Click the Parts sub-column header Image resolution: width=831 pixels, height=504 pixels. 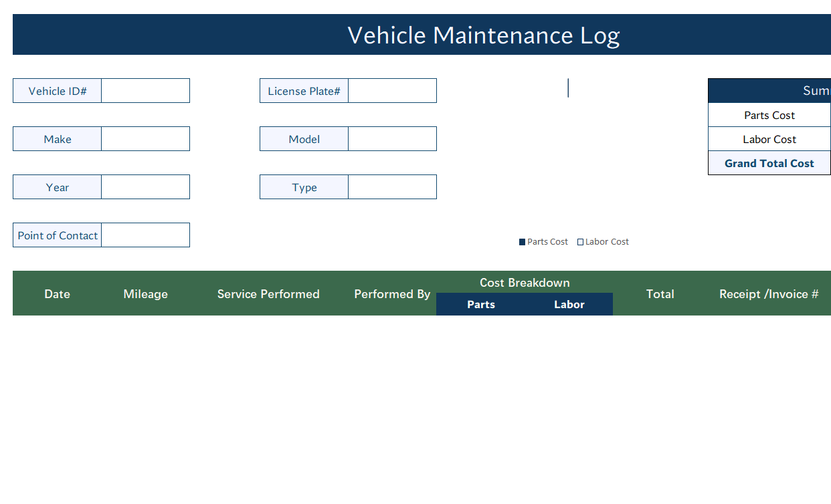tap(481, 304)
